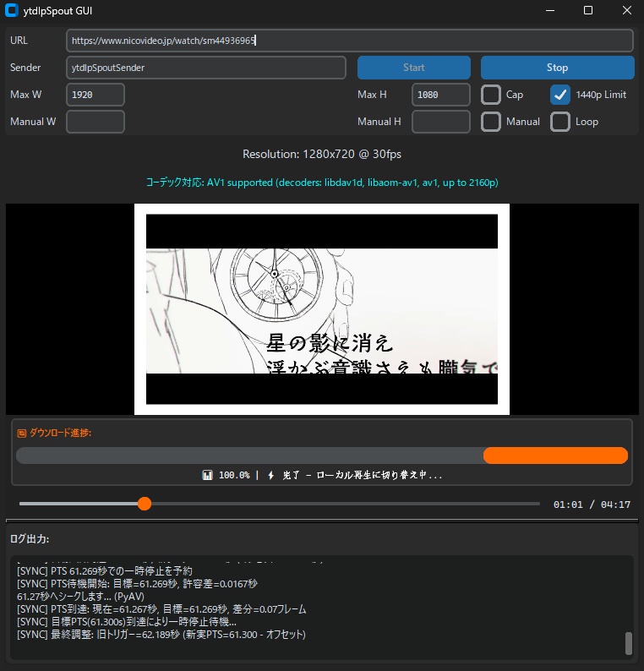This screenshot has width=644, height=671.
Task: Close the ytdlpSpout GUI window
Action: click(627, 10)
